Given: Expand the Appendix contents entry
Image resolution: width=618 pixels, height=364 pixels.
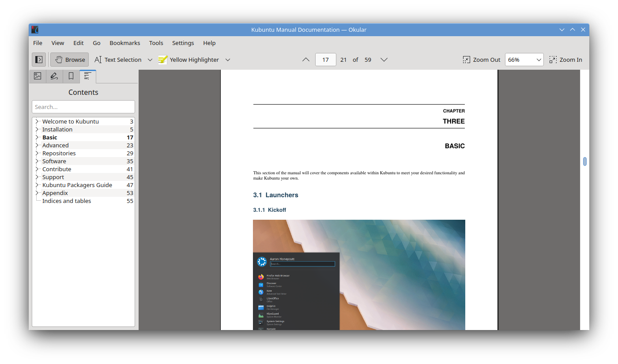Looking at the screenshot, I should [37, 193].
